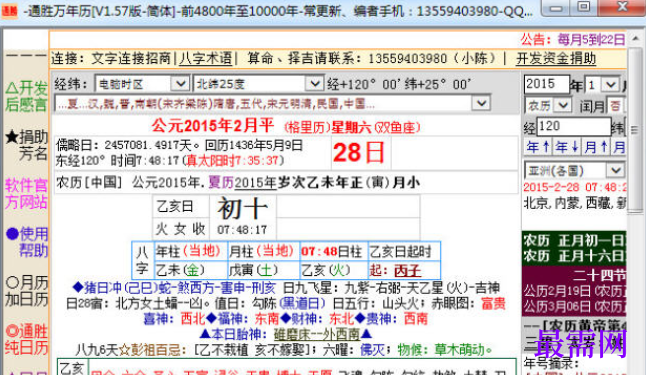Open the 八字术语 link

pos(206,59)
